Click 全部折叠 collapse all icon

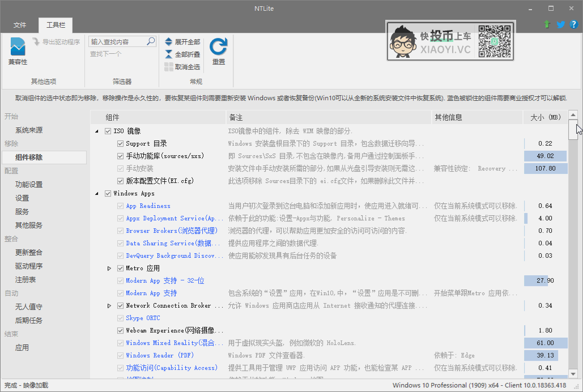click(x=169, y=54)
